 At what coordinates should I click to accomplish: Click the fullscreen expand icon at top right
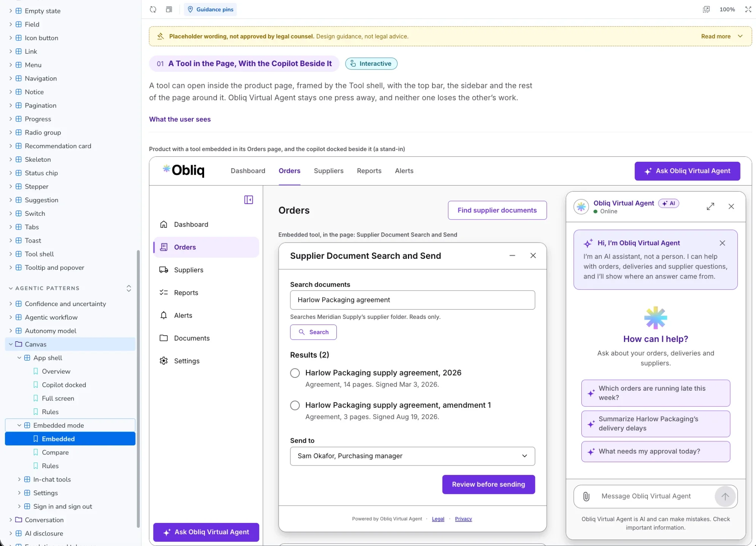(x=748, y=9)
